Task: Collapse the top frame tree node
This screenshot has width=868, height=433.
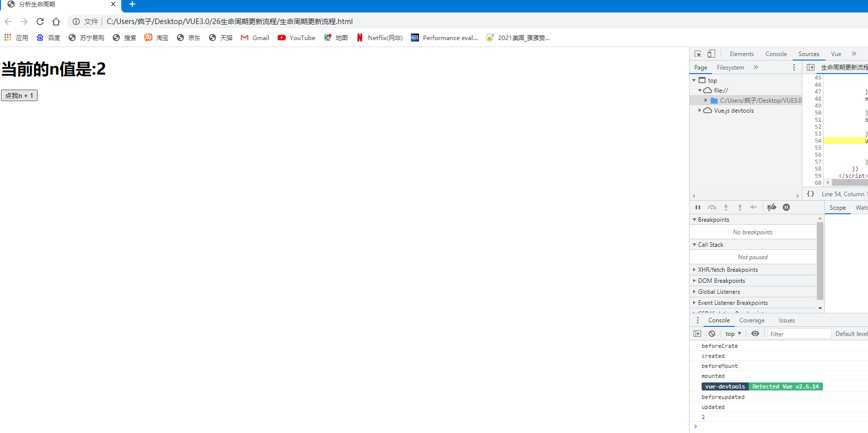Action: tap(694, 80)
